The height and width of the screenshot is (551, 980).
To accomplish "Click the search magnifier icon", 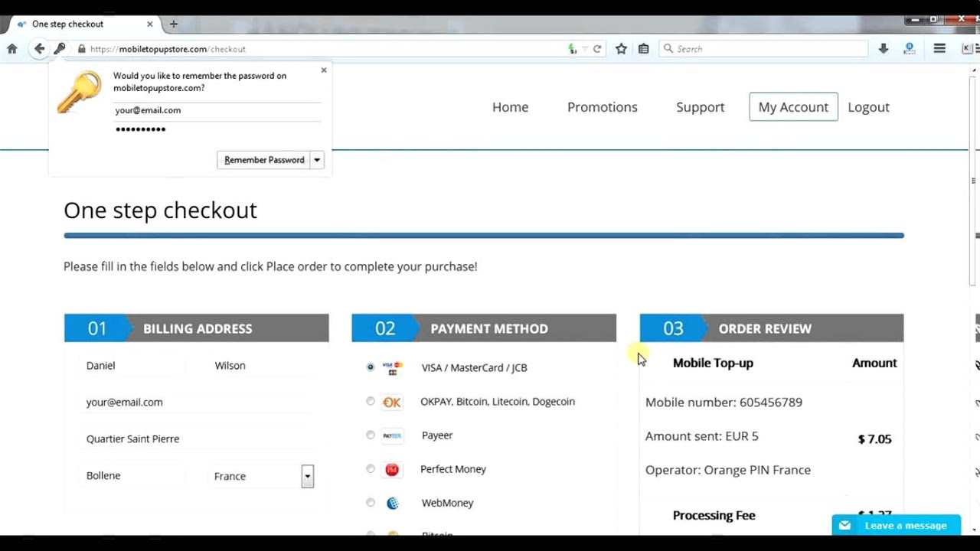I will 668,48.
